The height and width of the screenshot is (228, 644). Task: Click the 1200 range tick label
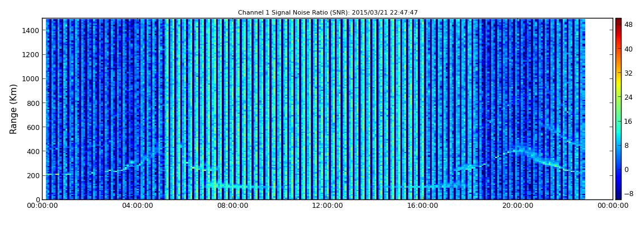(x=31, y=55)
